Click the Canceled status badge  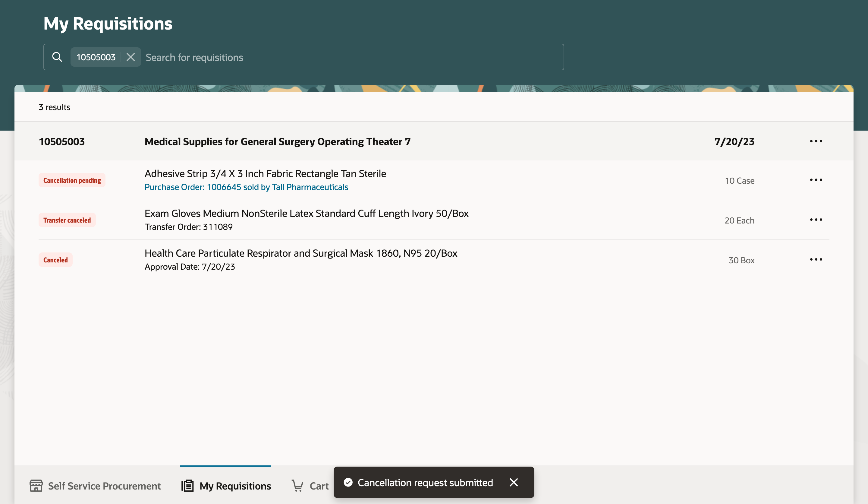point(55,260)
